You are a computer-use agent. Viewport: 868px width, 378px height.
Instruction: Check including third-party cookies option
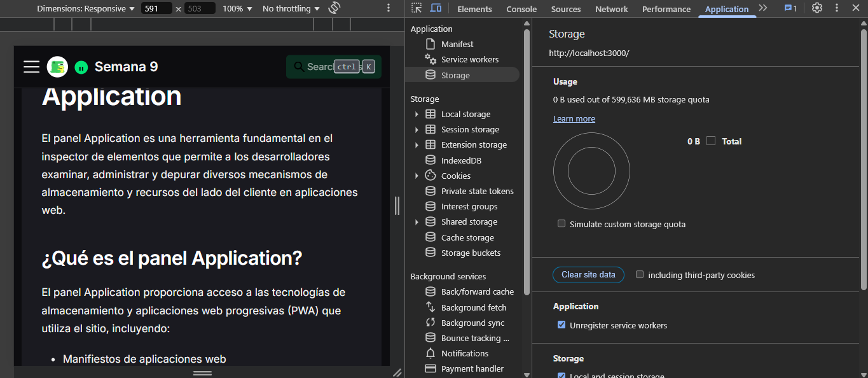(640, 275)
